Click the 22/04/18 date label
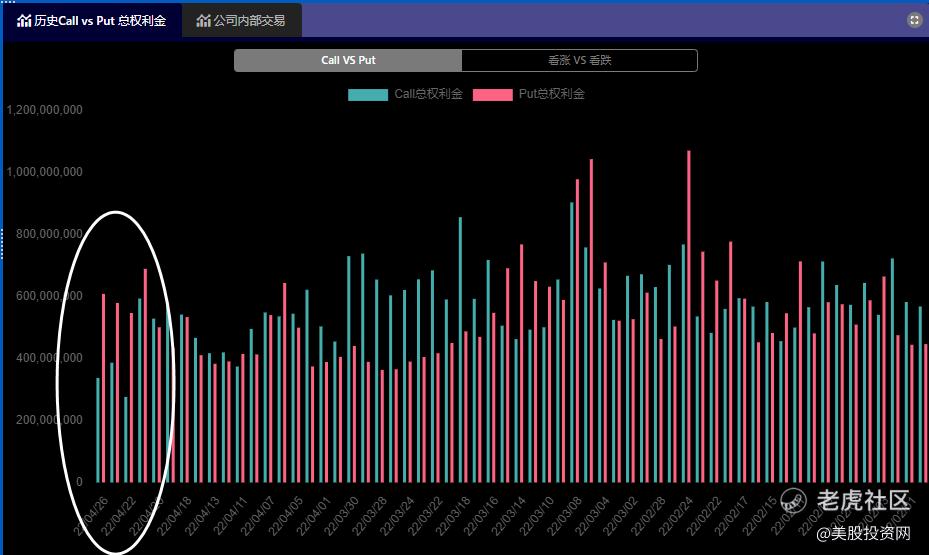The image size is (929, 555). [x=174, y=516]
